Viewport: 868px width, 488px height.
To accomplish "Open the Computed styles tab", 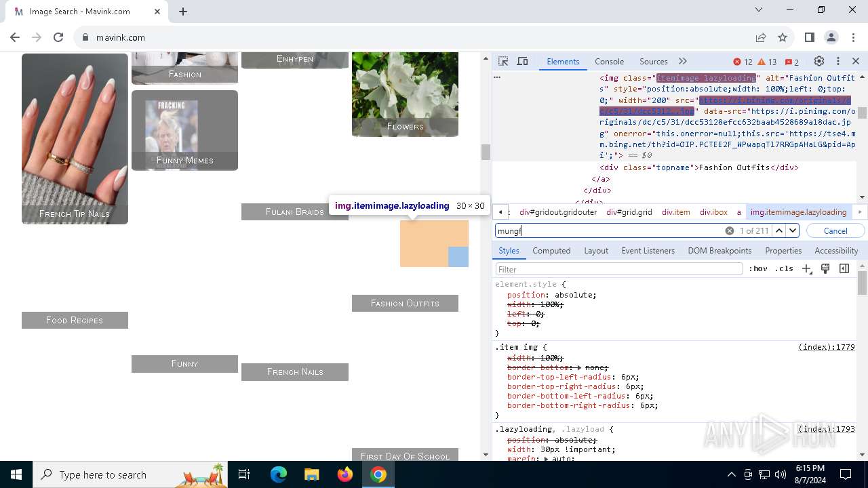I will (x=551, y=250).
